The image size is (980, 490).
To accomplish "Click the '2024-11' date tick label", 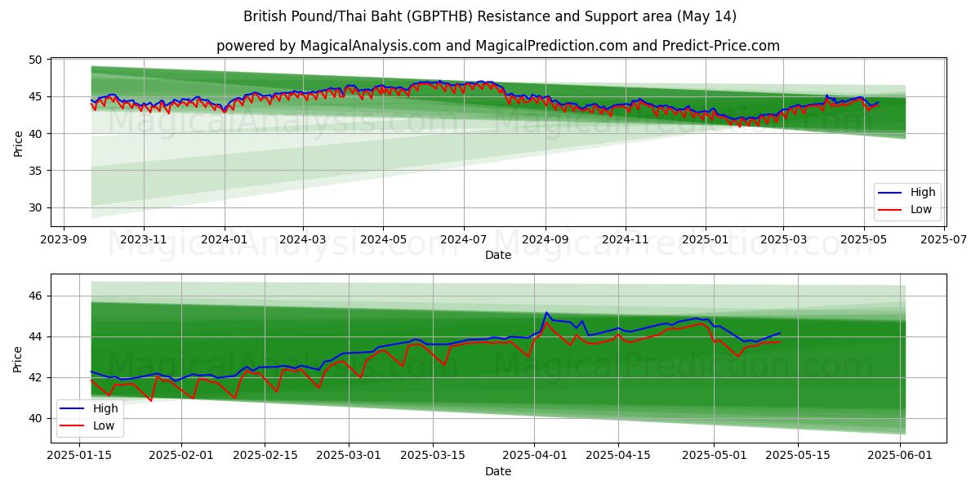I will (x=625, y=240).
